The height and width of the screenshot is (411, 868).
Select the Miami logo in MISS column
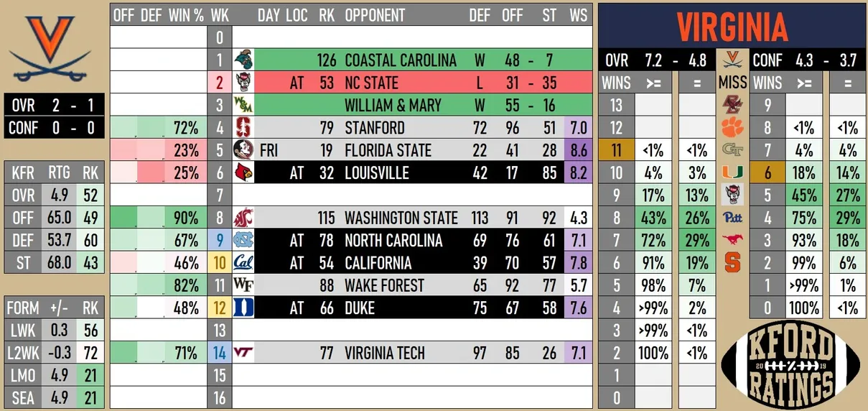pyautogui.click(x=733, y=173)
